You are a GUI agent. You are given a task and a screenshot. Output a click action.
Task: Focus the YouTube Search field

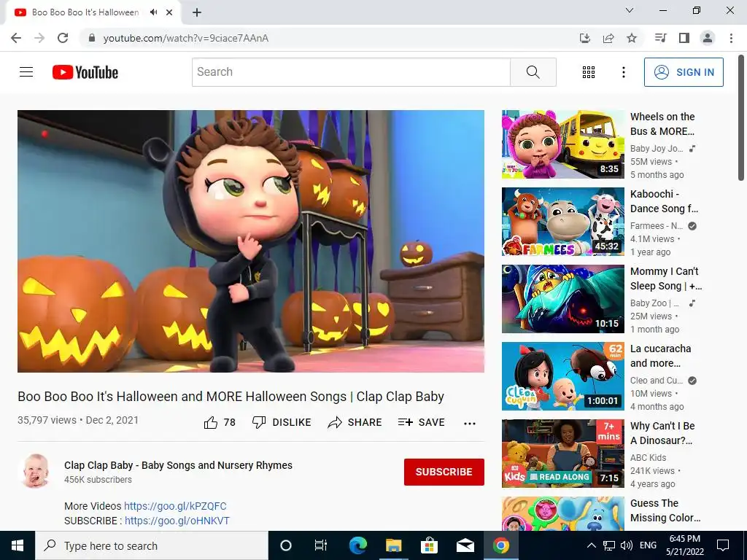pos(351,72)
